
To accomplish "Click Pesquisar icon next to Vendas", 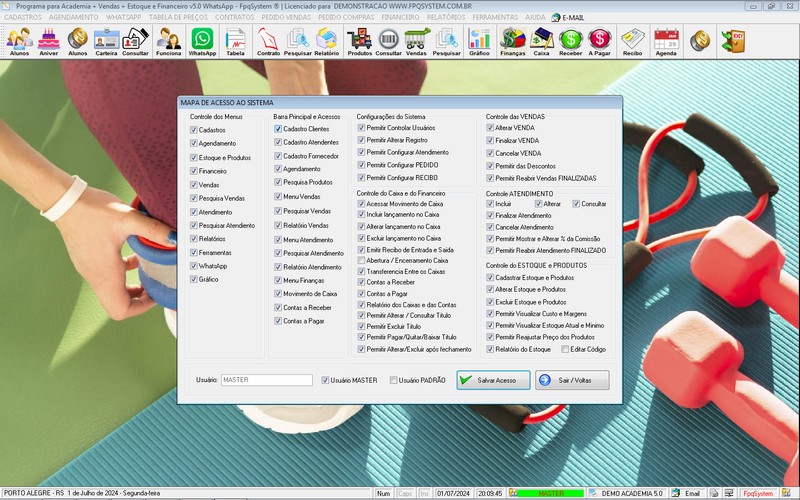I will pyautogui.click(x=446, y=41).
